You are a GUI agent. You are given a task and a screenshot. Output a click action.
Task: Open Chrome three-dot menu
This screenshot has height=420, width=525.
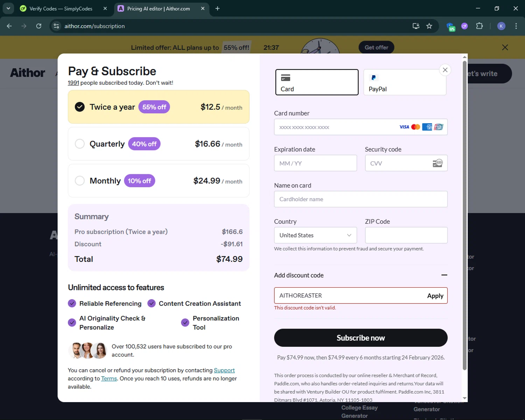click(516, 26)
